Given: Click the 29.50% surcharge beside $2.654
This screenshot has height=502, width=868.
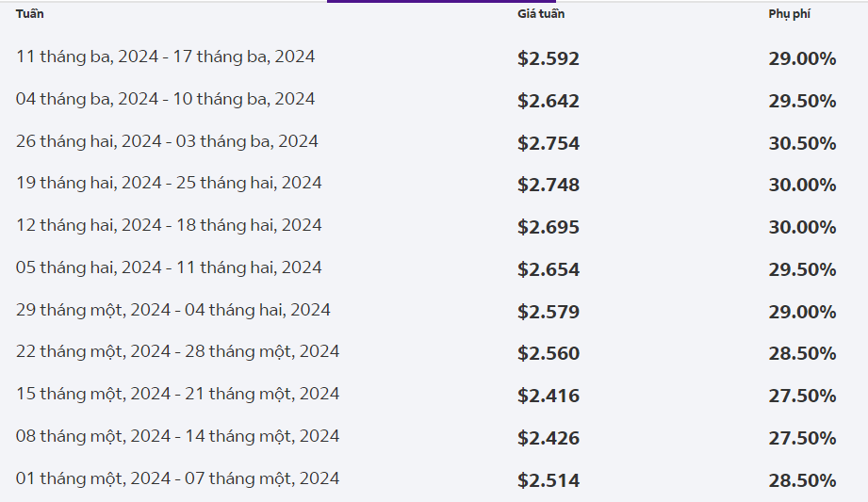Looking at the screenshot, I should (802, 269).
